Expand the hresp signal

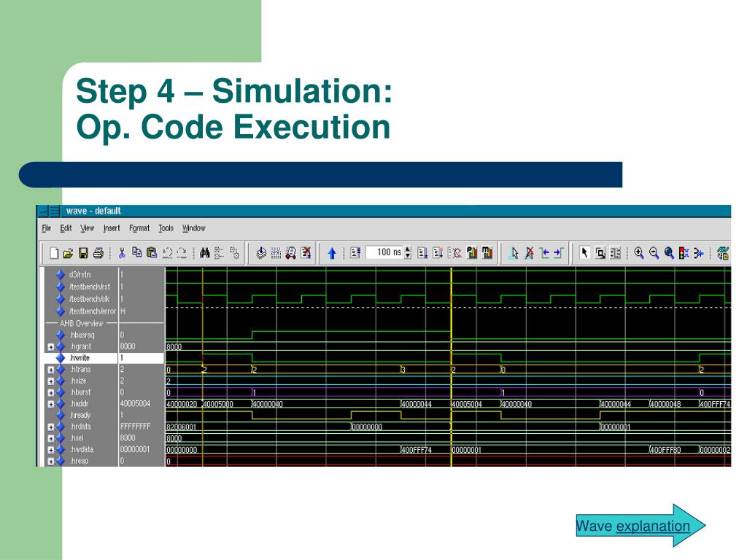coord(51,461)
